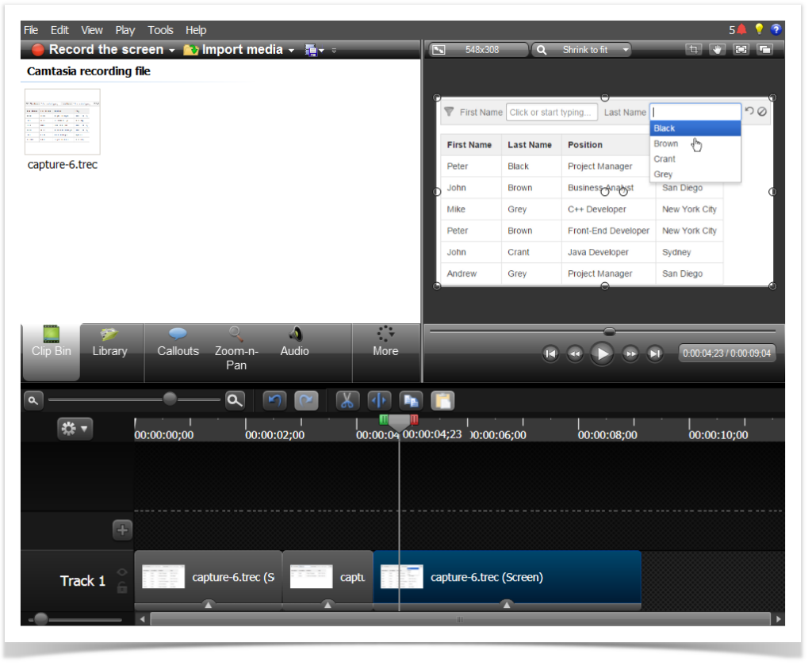Screen dimensions: 812x665
Task: Toggle full screen preview mode
Action: (x=741, y=49)
